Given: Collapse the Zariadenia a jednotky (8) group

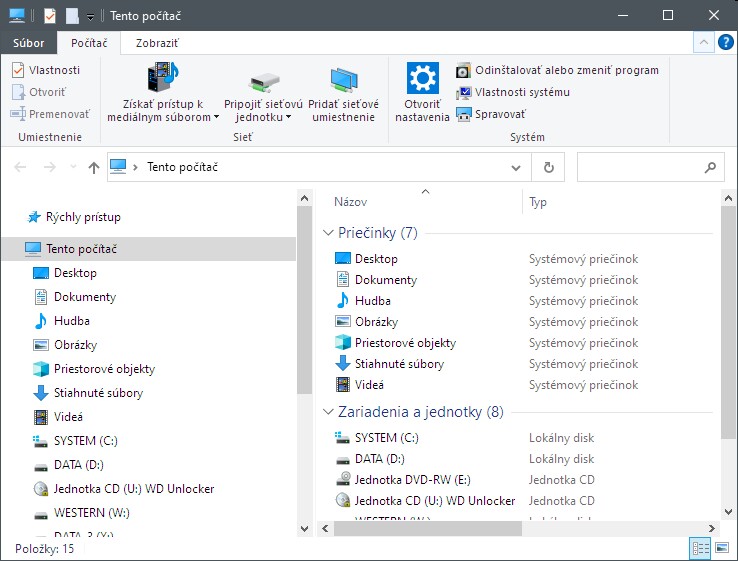Looking at the screenshot, I should point(328,412).
